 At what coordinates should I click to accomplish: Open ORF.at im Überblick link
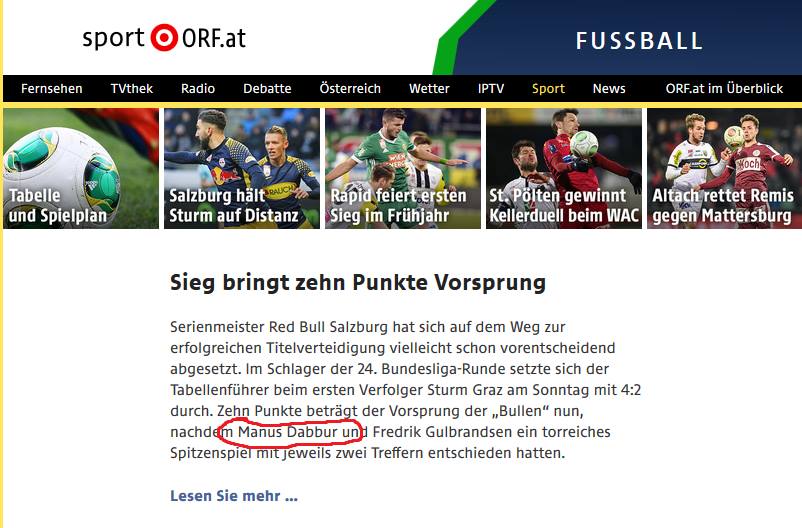point(724,89)
